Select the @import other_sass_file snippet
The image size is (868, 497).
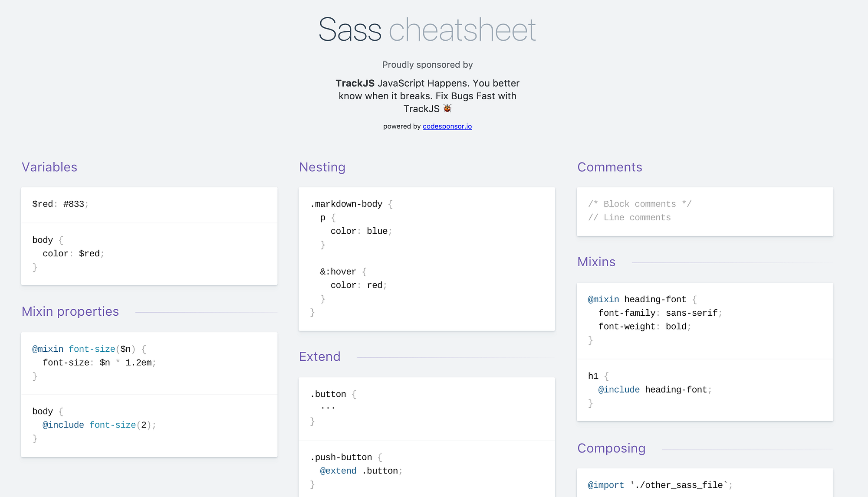tap(659, 484)
